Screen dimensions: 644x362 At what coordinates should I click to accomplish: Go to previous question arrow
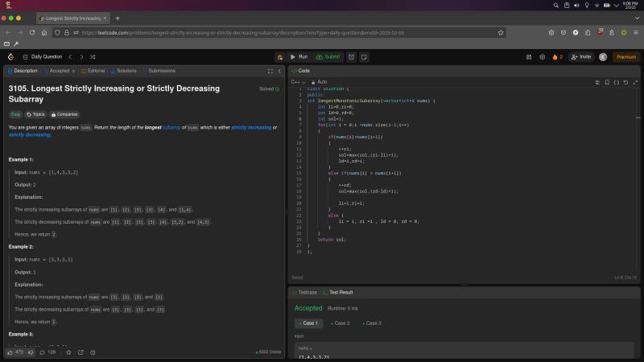coord(70,57)
